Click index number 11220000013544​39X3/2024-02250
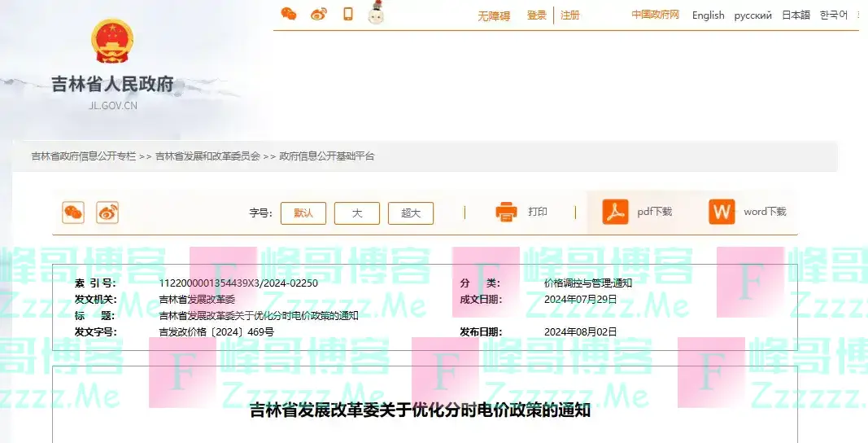Image resolution: width=868 pixels, height=443 pixels. click(x=238, y=283)
